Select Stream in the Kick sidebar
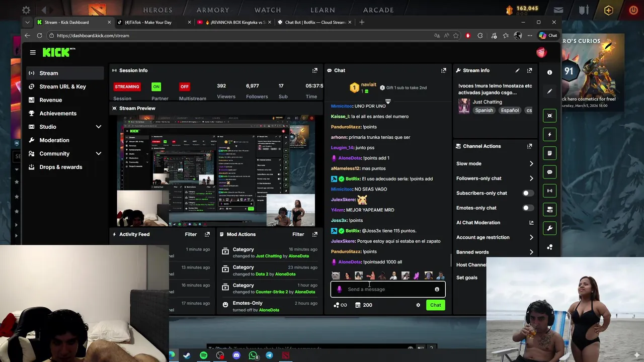Image resolution: width=644 pixels, height=362 pixels. click(x=64, y=73)
